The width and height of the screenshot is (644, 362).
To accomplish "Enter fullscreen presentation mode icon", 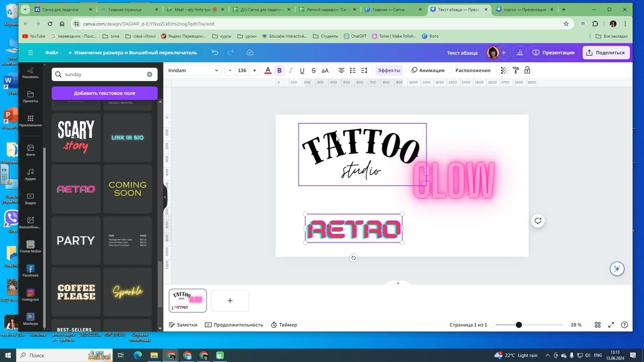I will [611, 325].
